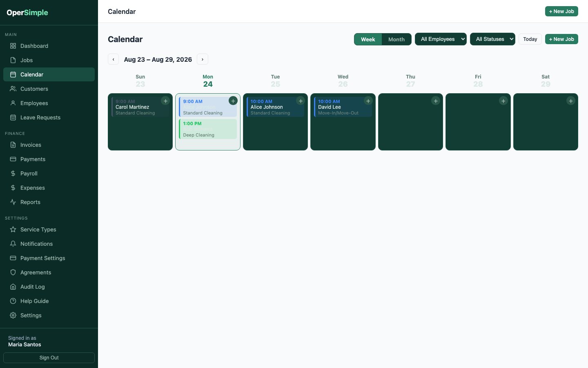Click New Job beside Today button
Image resolution: width=588 pixels, height=368 pixels.
pyautogui.click(x=561, y=39)
